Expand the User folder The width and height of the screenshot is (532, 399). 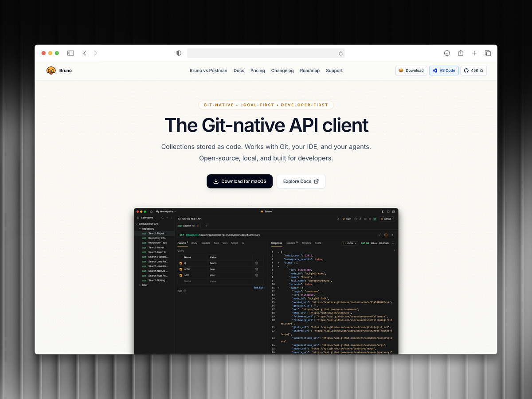coord(140,285)
